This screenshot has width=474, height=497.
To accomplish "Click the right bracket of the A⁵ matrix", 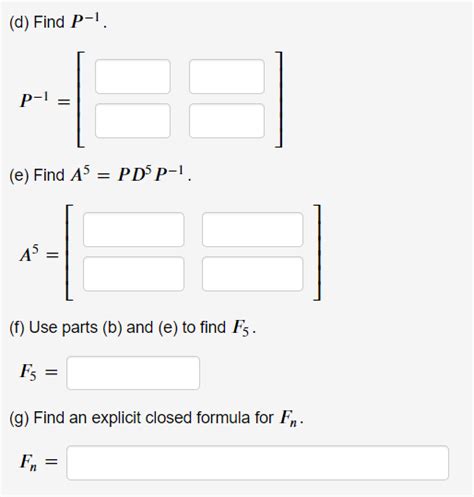I will coord(317,252).
